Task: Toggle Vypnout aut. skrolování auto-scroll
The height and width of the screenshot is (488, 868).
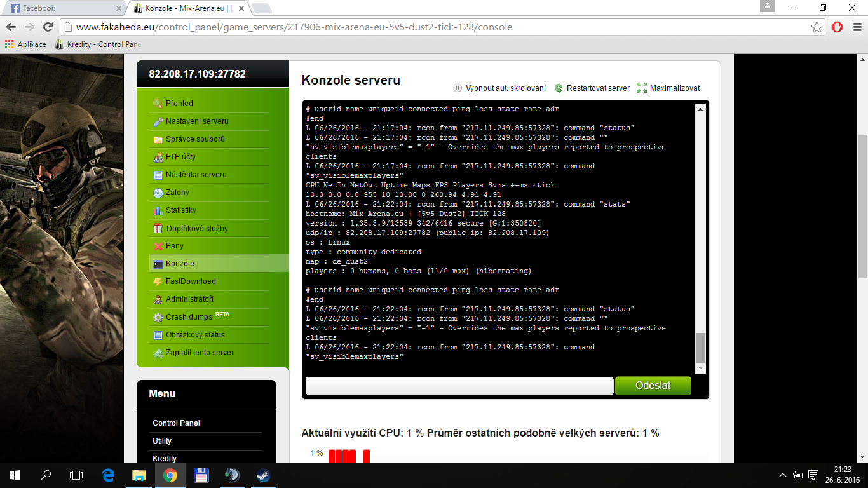Action: (x=505, y=88)
